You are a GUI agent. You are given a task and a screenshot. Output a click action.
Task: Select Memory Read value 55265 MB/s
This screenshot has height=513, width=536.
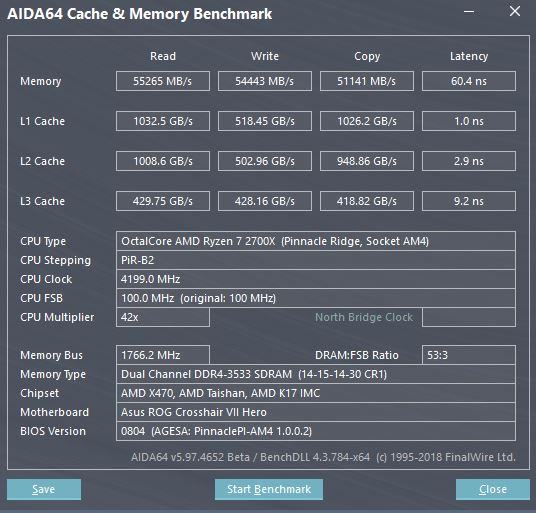[163, 81]
